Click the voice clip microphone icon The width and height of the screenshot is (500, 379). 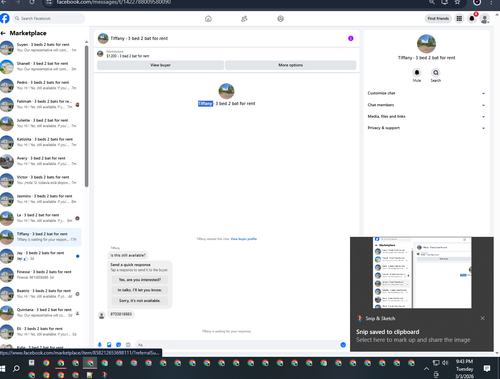click(100, 345)
